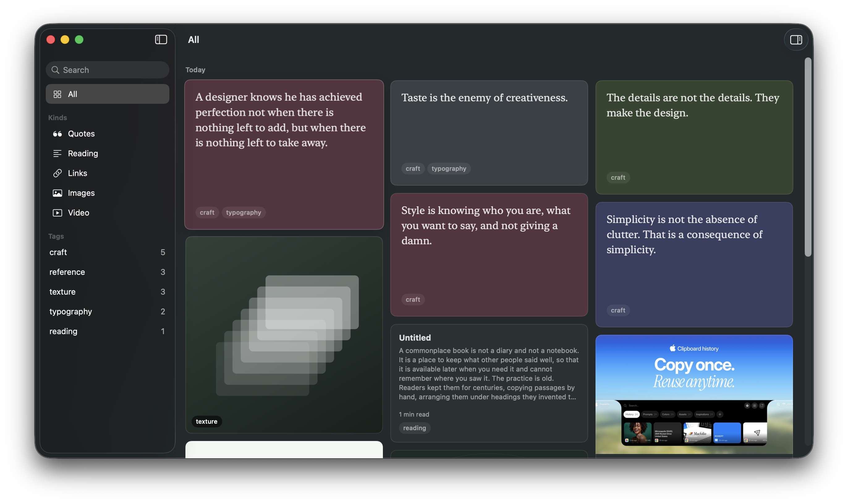Click the magnifier icon in Search

[55, 70]
